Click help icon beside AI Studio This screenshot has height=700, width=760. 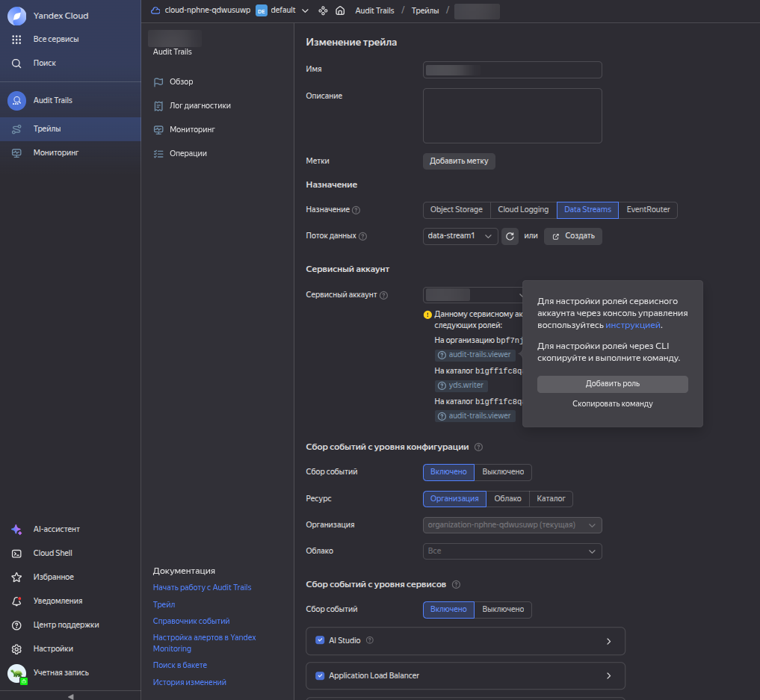tap(370, 640)
